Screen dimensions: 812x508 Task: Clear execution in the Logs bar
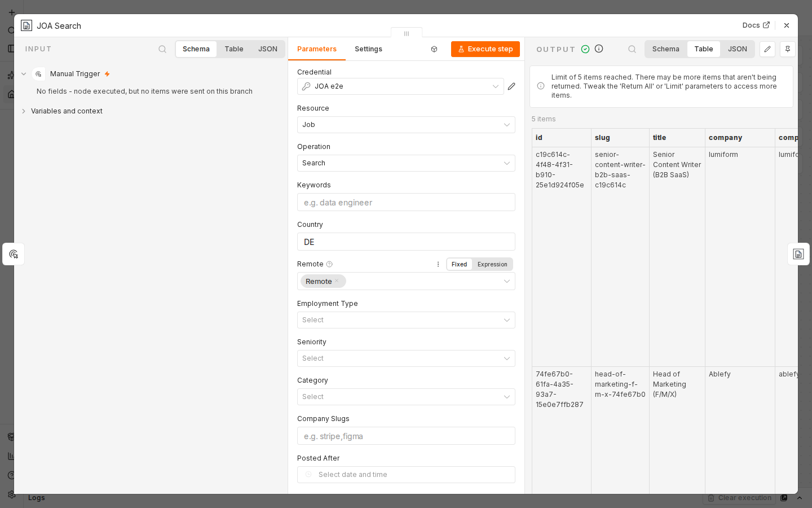point(739,498)
